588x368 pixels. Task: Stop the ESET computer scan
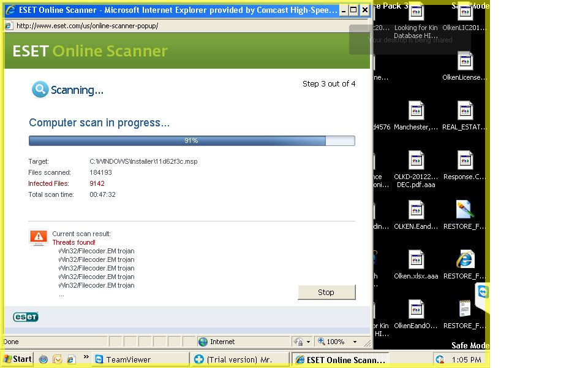[326, 292]
